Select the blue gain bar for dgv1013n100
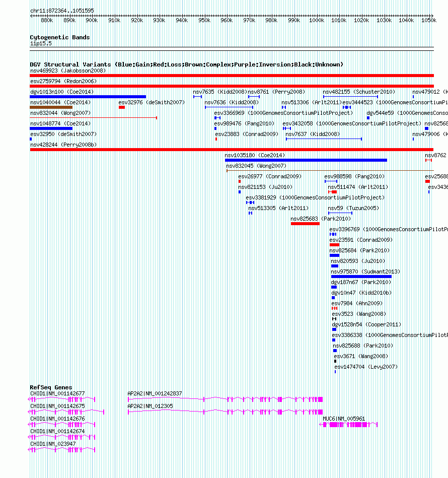This screenshot has width=448, height=478. tap(88, 97)
